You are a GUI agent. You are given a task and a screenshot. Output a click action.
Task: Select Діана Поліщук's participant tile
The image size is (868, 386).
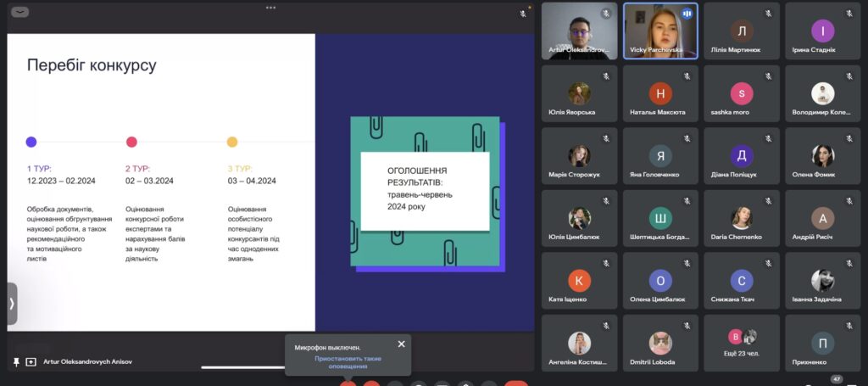click(x=741, y=155)
